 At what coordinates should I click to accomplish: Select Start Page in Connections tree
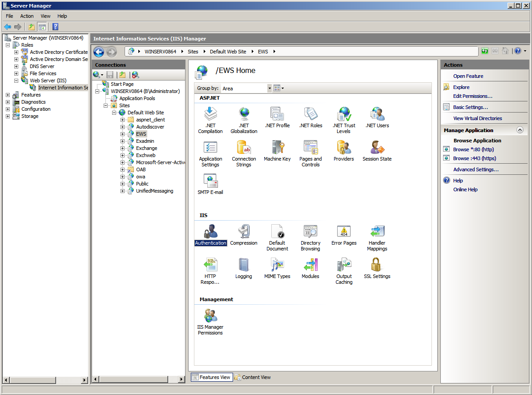122,84
